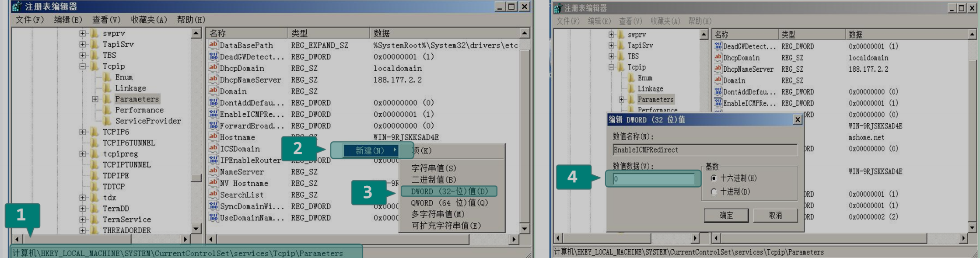Collapse the Tcpip tree node in left window
Screen dimensions: 980x258
click(82, 66)
